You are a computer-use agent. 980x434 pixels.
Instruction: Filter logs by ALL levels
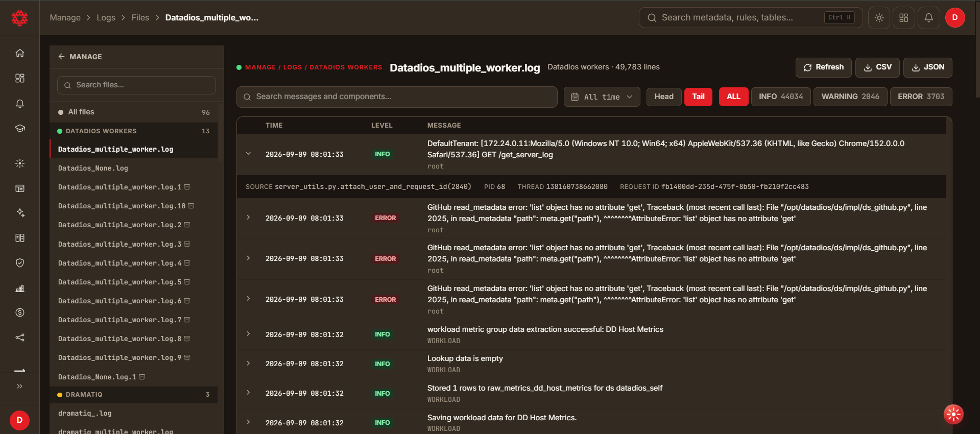(x=733, y=97)
